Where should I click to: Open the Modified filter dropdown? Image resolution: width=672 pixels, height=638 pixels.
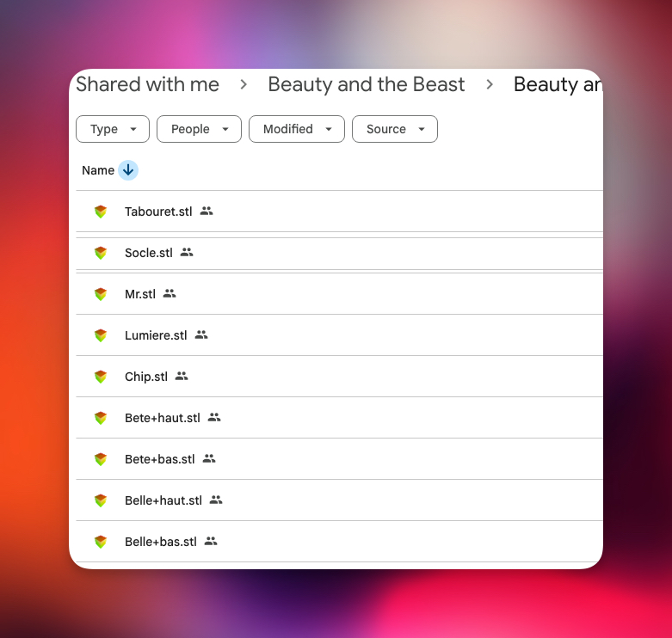(297, 129)
